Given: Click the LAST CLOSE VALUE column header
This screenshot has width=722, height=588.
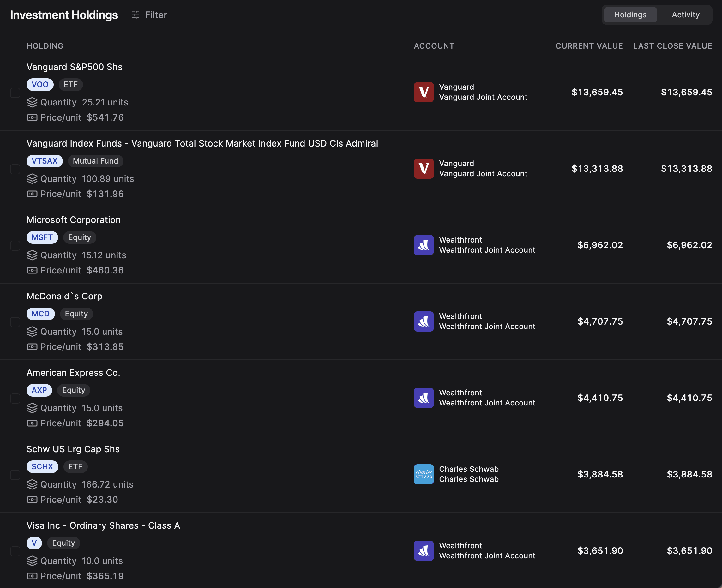Looking at the screenshot, I should coord(672,46).
